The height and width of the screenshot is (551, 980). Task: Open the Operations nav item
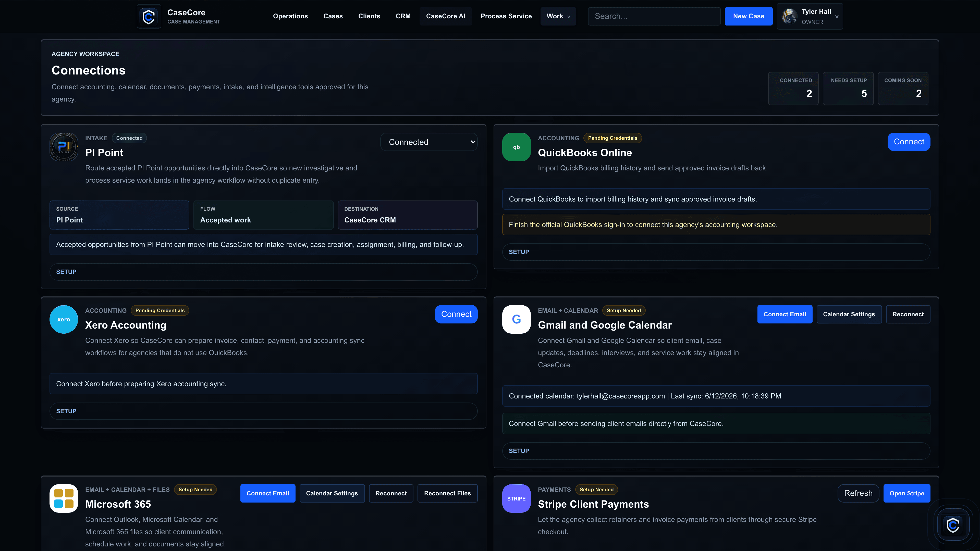click(290, 16)
